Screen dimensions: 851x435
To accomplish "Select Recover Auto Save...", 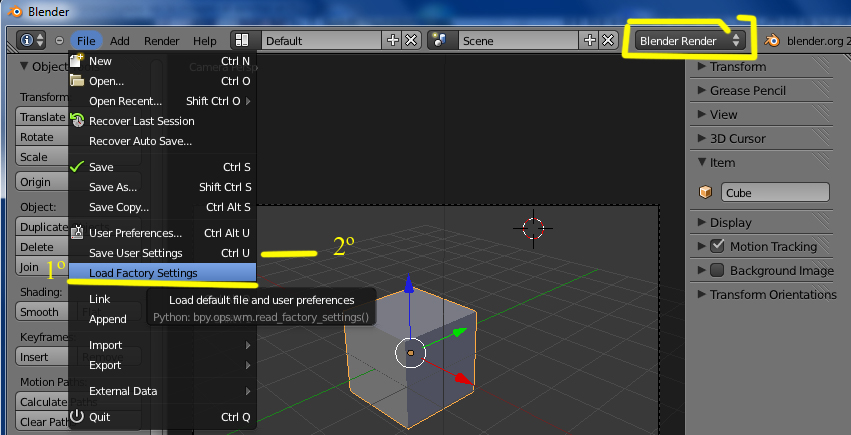I will 162,141.
